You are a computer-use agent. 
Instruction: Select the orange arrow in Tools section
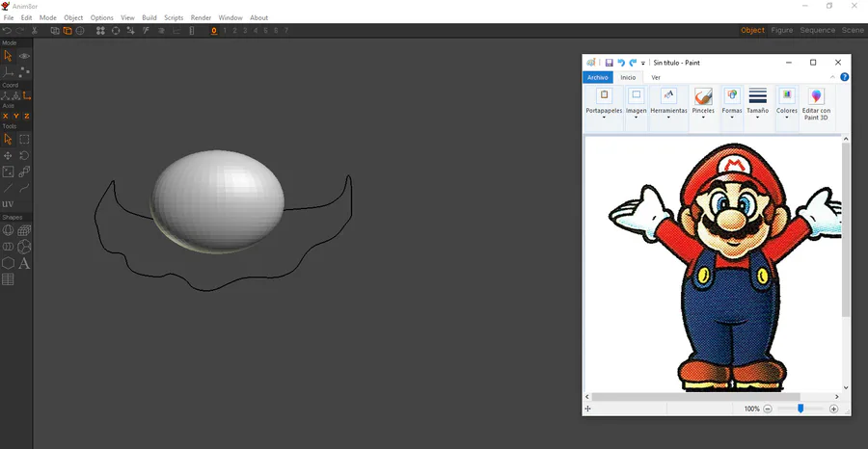[x=8, y=140]
